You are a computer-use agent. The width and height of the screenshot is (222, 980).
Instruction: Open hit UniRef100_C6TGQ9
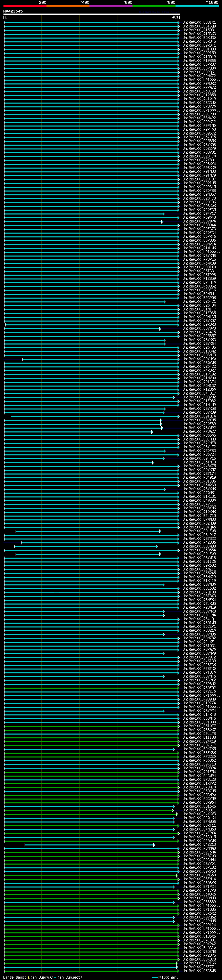[x=199, y=26]
